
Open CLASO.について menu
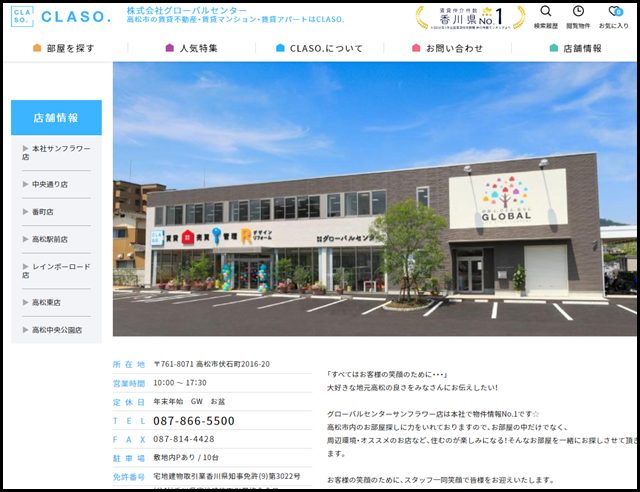tap(319, 48)
